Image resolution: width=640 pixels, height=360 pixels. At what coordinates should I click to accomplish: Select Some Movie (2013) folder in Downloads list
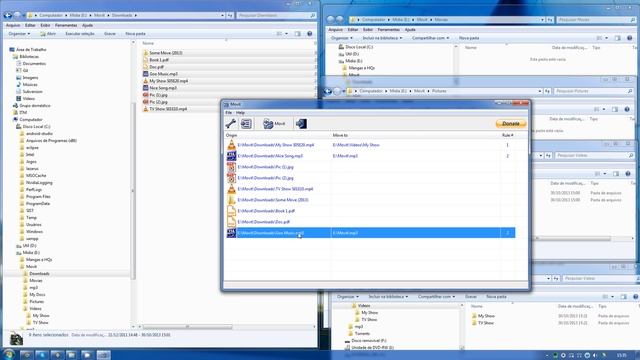[x=165, y=53]
